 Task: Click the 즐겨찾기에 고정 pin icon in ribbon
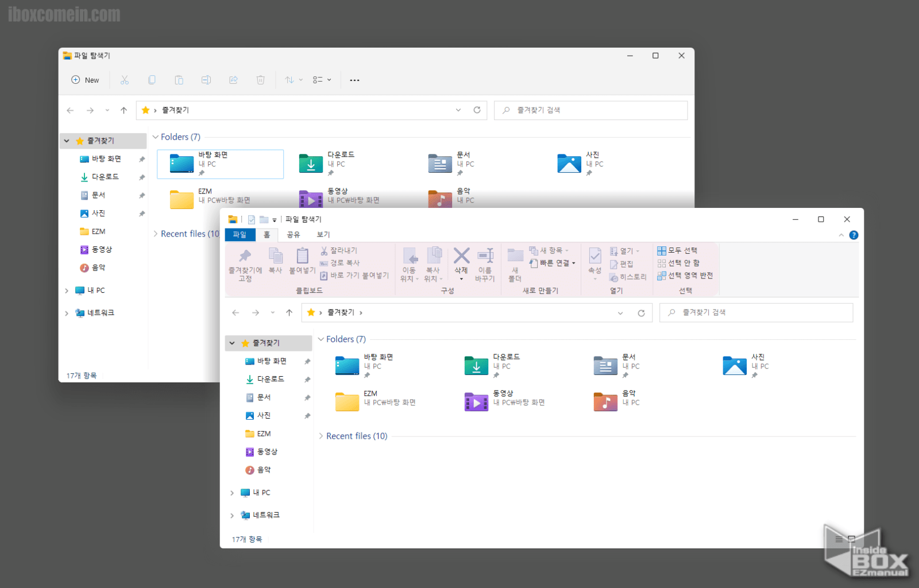[x=245, y=257]
